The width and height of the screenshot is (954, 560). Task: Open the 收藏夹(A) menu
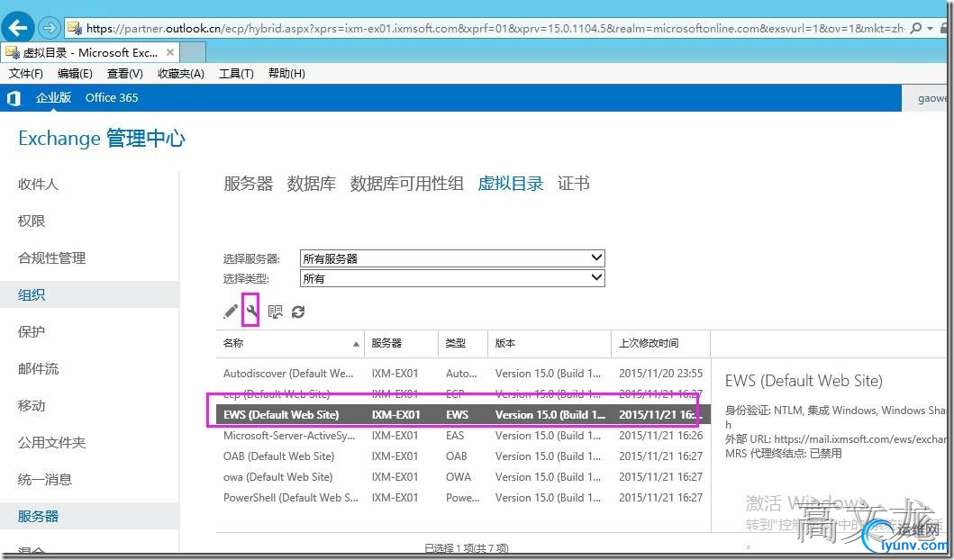181,74
